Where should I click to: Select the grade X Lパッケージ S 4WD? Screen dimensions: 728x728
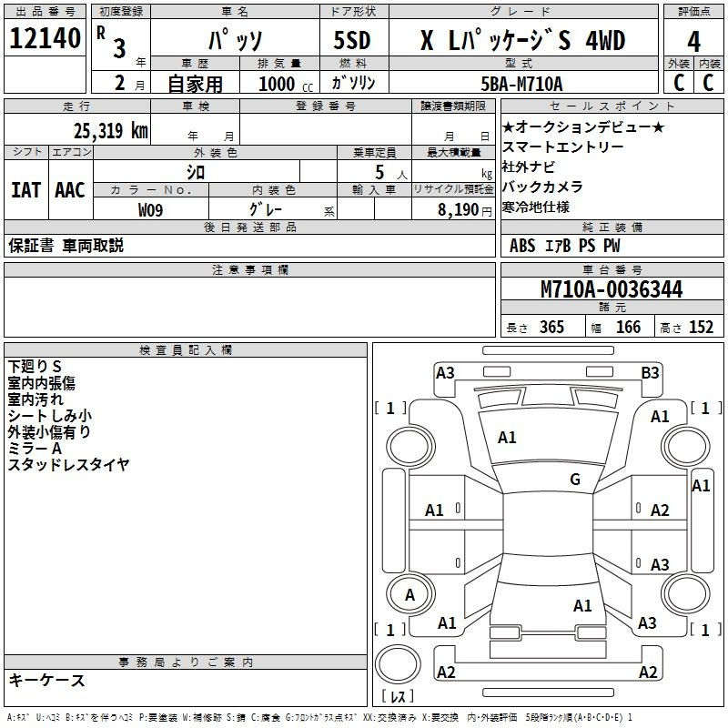click(x=522, y=41)
